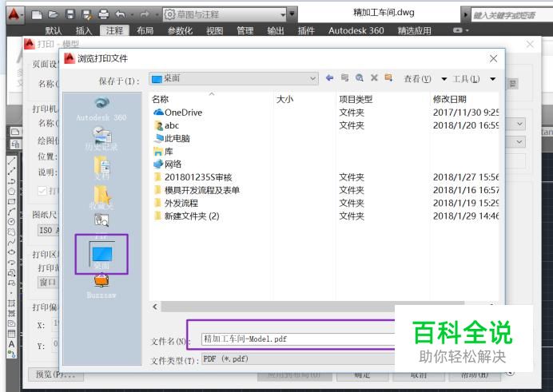Click the Undo arrow icon
Viewport: 553px width, 392px height.
click(x=121, y=15)
